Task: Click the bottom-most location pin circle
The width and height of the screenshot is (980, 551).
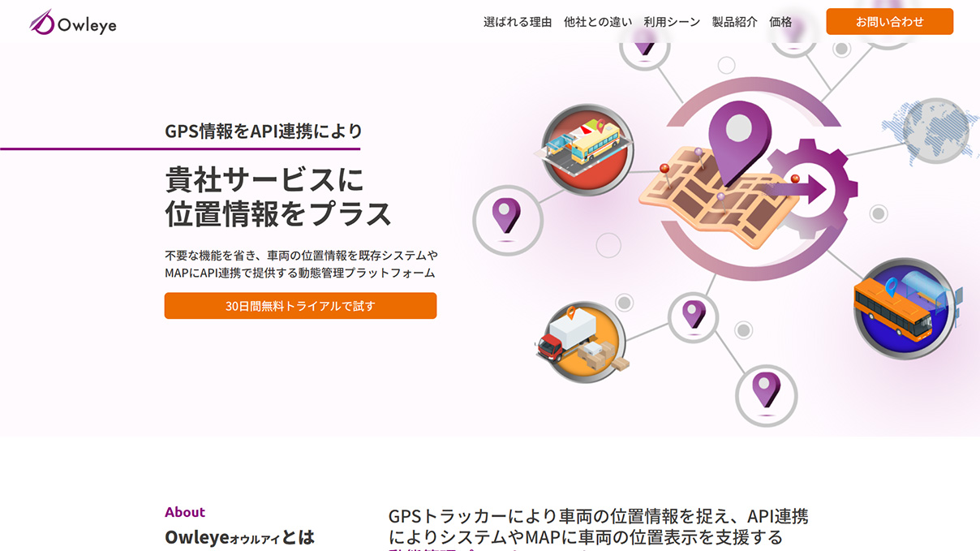Action: [766, 395]
